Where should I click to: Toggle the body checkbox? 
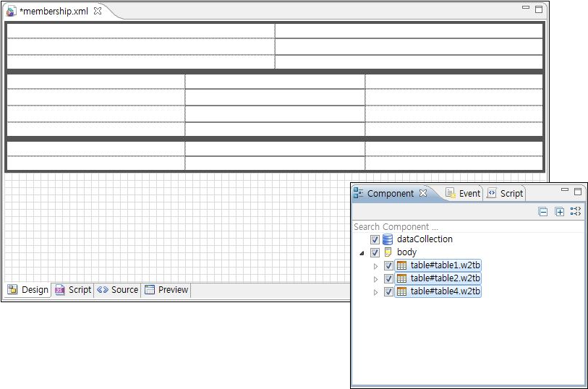point(375,252)
